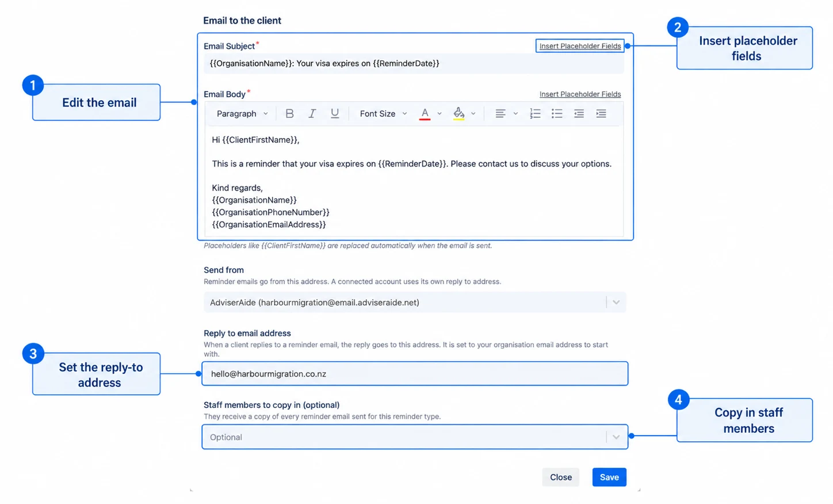The image size is (833, 504).
Task: Toggle underline formatting icon
Action: pyautogui.click(x=334, y=114)
